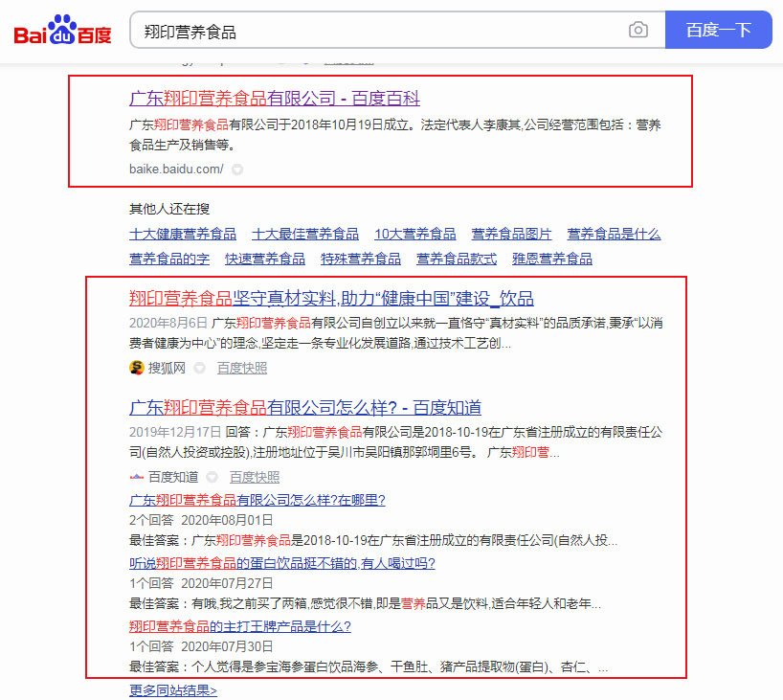Click the date 2019年12月17日 in snippet
783x700 pixels.
click(x=175, y=432)
